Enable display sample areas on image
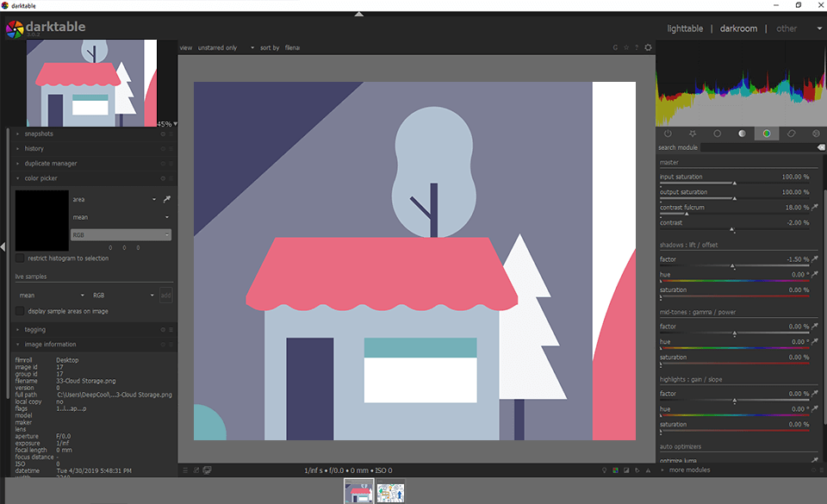The image size is (827, 504). (20, 311)
